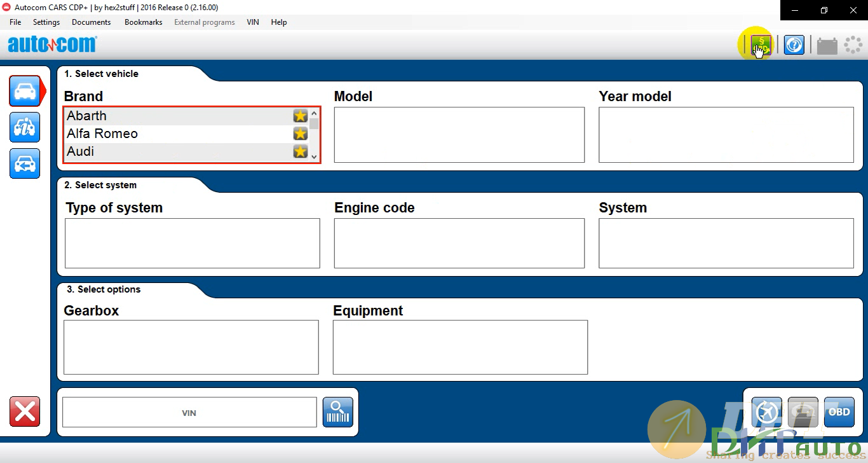The height and width of the screenshot is (463, 868).
Task: Toggle the favorite star for Abarth
Action: point(301,116)
